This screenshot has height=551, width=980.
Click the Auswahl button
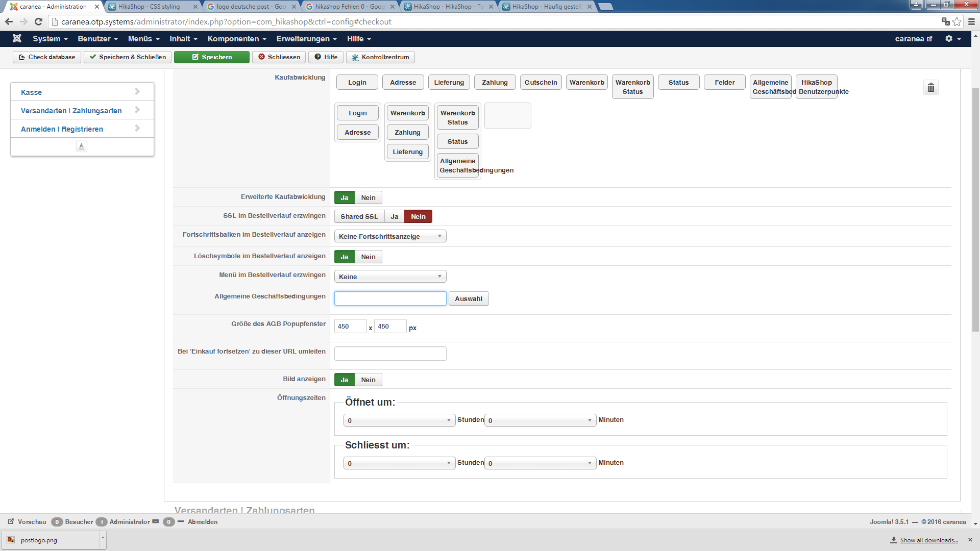point(468,299)
